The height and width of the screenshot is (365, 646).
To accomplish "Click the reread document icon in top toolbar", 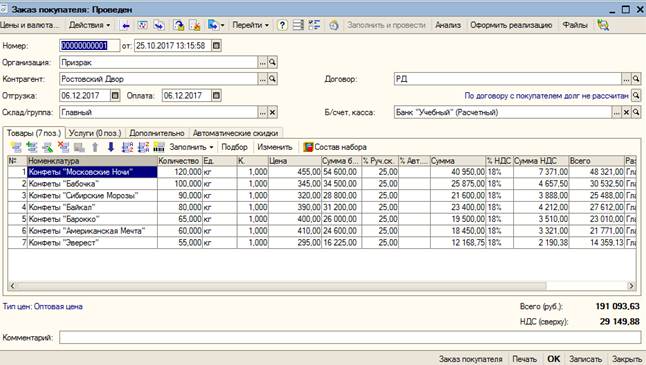I will (178, 26).
